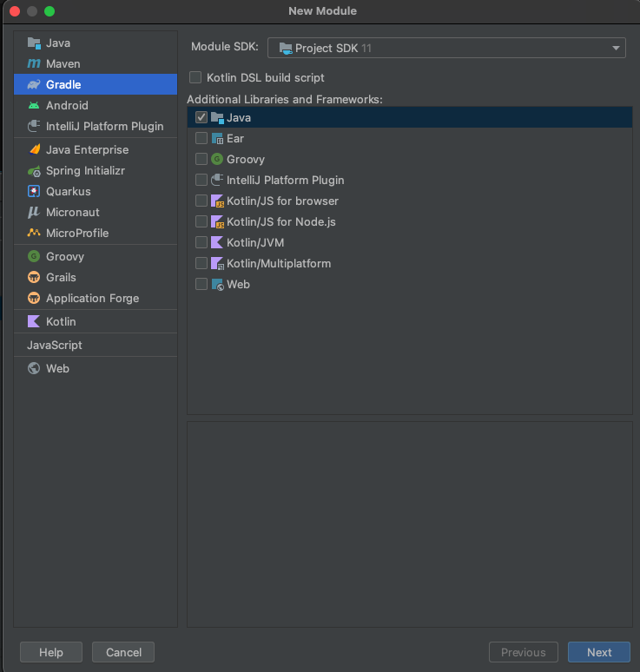Check the Kotlin/JVM checkbox

(201, 242)
